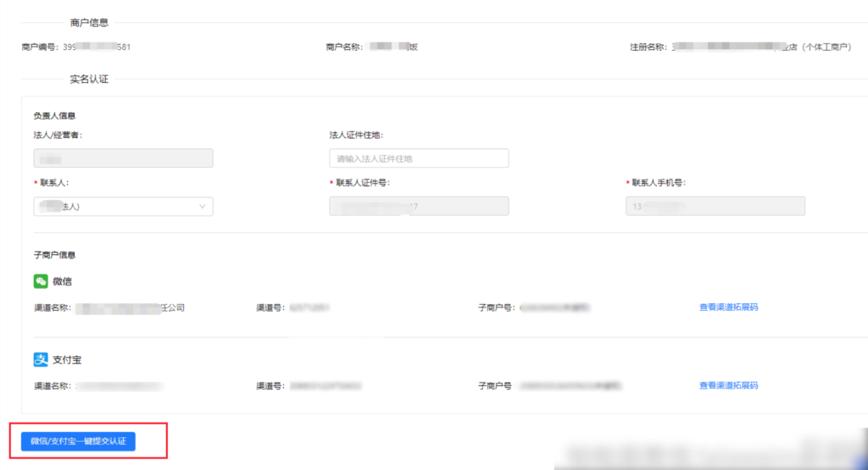Click the 商户编号 value text
Screen dimensions: 868x470
[97, 47]
